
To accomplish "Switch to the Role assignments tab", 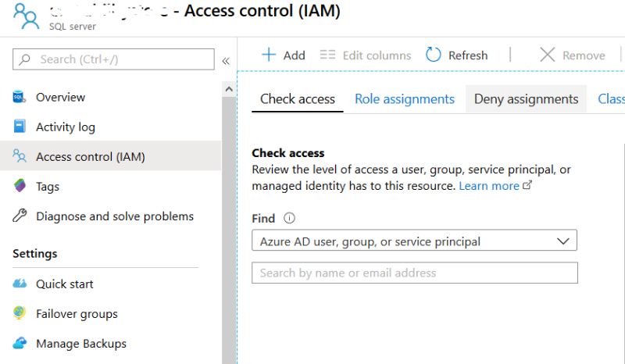I will [x=405, y=99].
